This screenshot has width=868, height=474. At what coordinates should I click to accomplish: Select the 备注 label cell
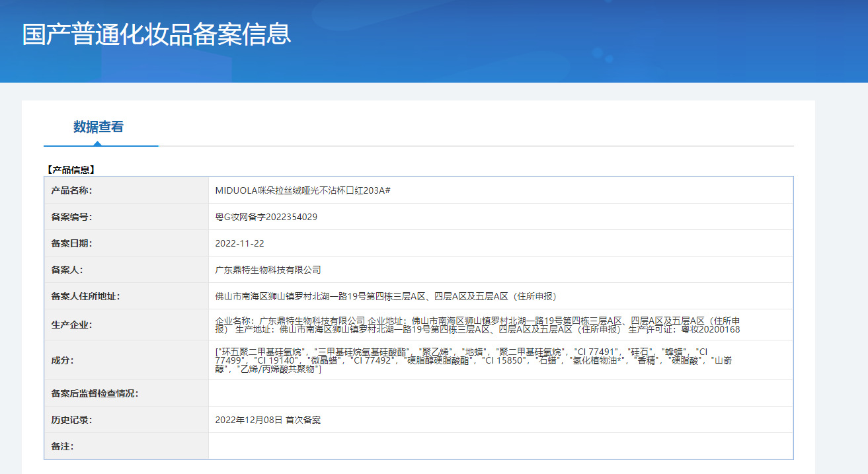tap(126, 446)
